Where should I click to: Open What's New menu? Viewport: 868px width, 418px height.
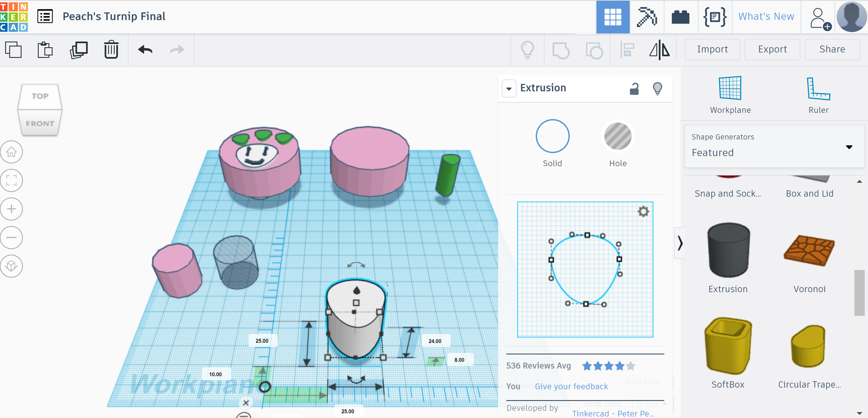pos(766,17)
